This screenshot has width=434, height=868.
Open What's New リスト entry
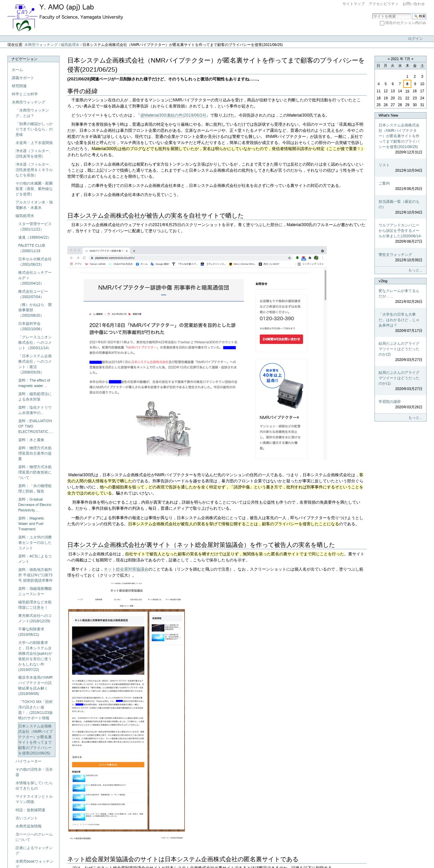[384, 165]
